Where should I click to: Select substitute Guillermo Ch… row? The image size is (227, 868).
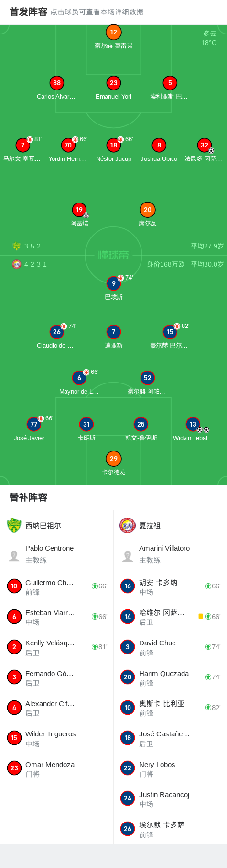56,586
